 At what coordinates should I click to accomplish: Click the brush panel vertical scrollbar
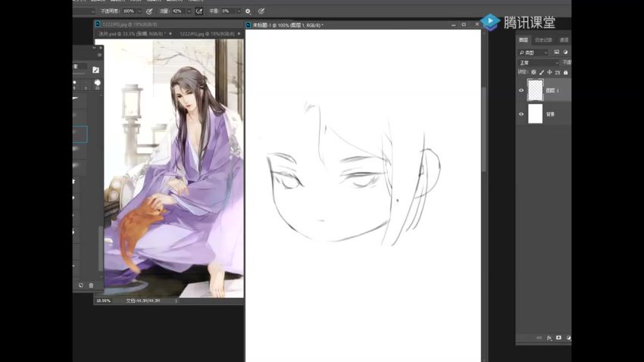[x=101, y=248]
